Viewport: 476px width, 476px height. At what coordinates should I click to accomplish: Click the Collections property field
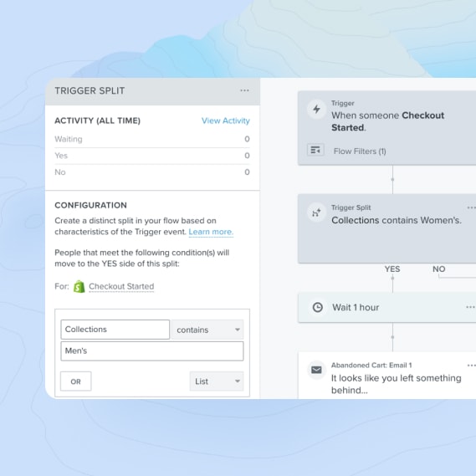[115, 330]
